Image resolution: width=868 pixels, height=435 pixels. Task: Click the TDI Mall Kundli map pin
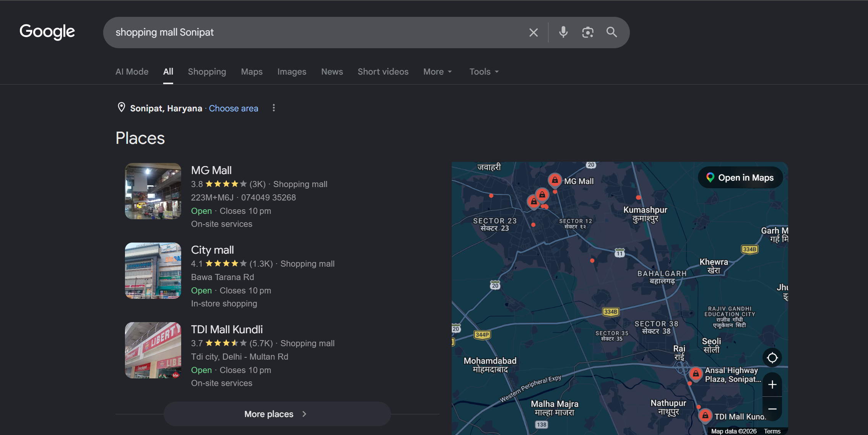[x=705, y=415]
